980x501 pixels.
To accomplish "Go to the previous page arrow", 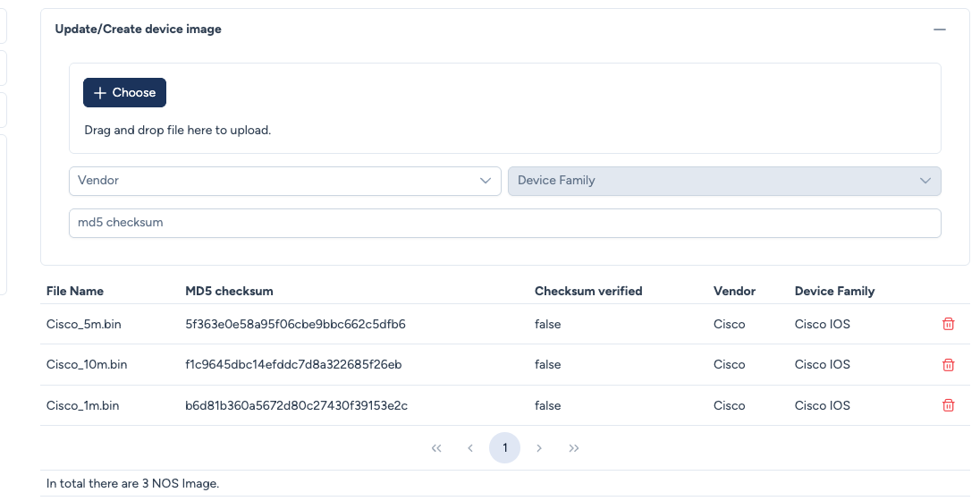I will pyautogui.click(x=470, y=448).
